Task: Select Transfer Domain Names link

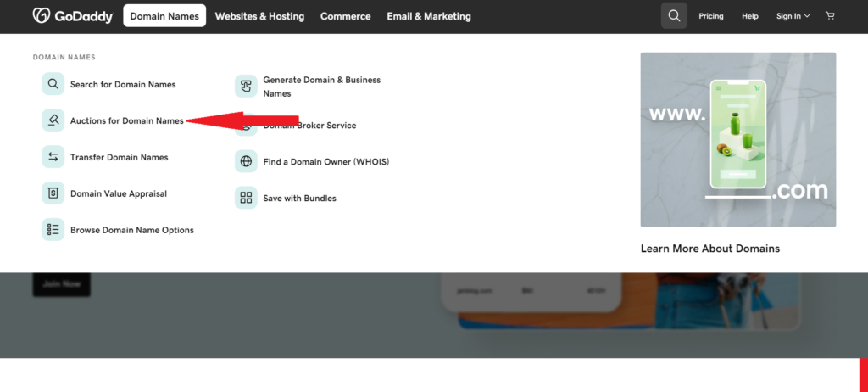Action: click(119, 157)
